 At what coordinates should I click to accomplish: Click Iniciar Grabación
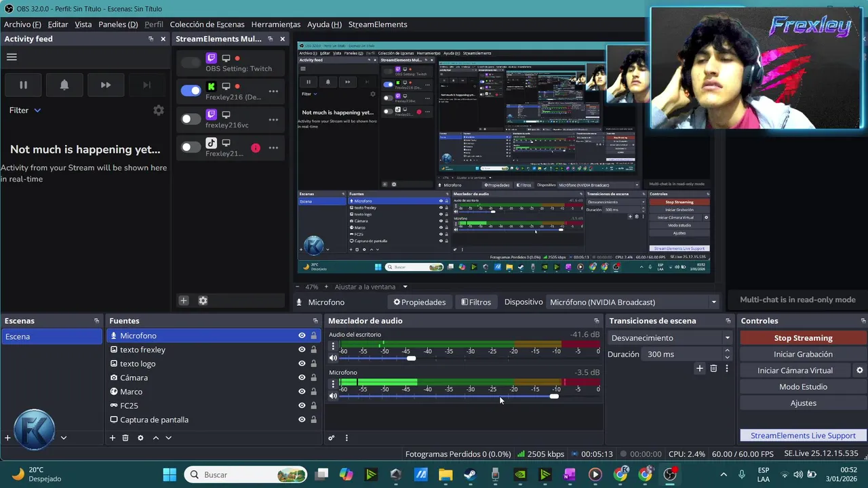point(803,354)
